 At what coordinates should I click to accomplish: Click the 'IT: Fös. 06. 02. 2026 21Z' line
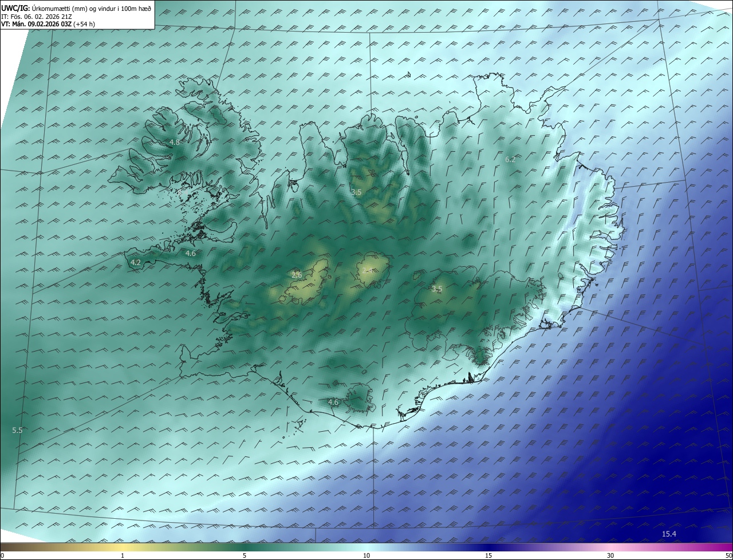pos(37,17)
